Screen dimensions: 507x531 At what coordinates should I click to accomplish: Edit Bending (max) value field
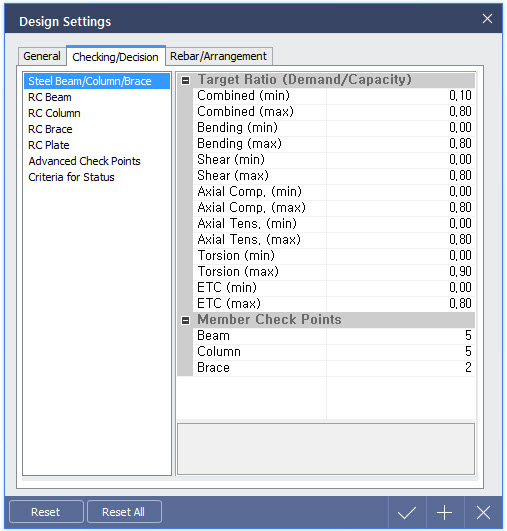pos(401,144)
